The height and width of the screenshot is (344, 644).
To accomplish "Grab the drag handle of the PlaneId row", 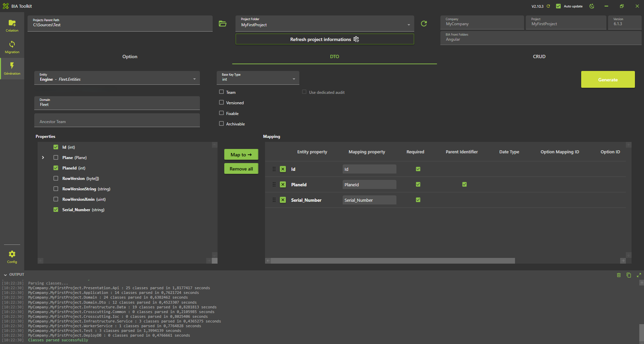I will pos(274,185).
